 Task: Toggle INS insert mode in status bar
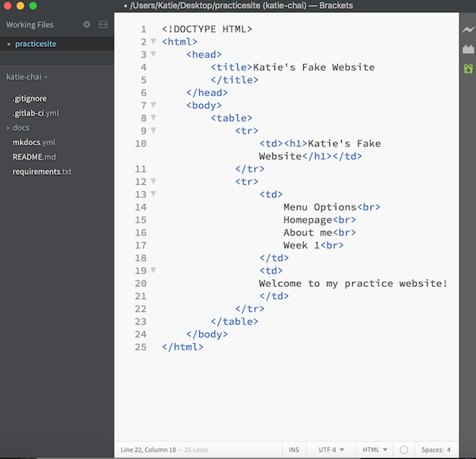click(x=294, y=449)
